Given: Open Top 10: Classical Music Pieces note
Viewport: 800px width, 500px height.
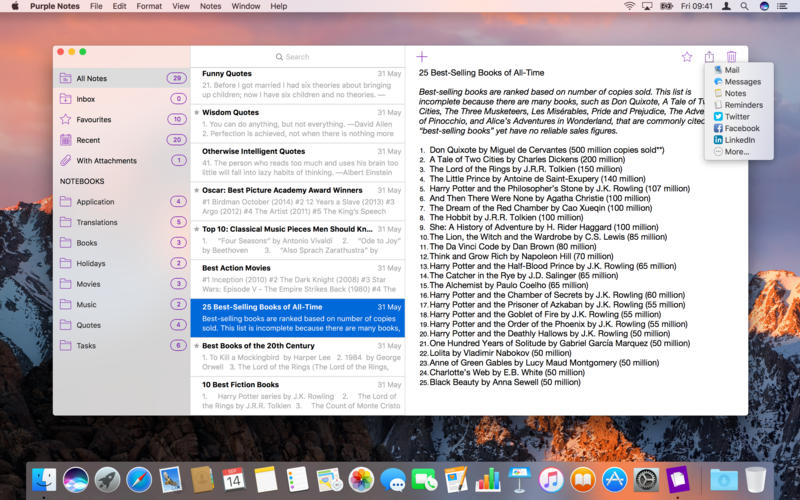Looking at the screenshot, I should click(298, 239).
